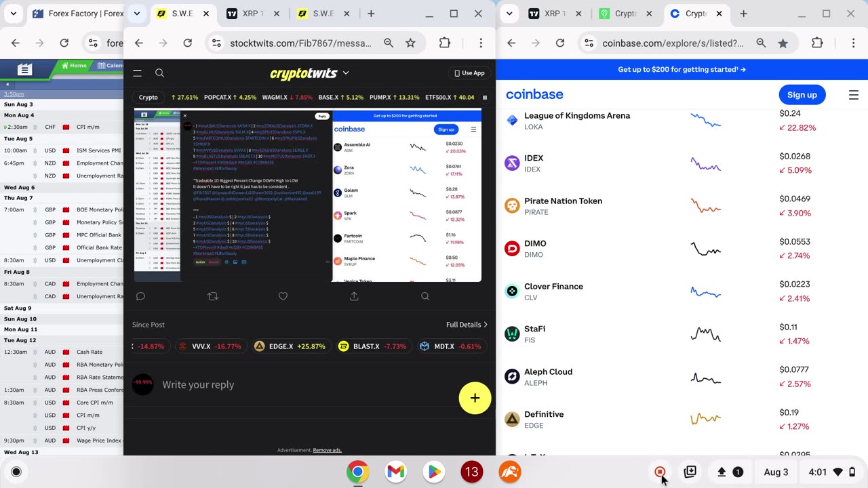The image size is (868, 488).
Task: Click Forex Factory logo icon
Action: (x=25, y=69)
